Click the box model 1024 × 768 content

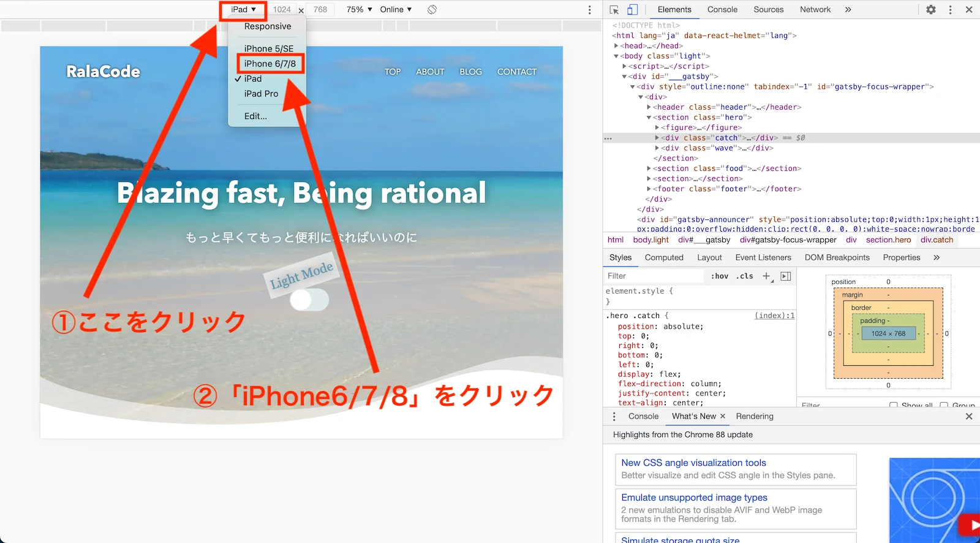(x=888, y=333)
